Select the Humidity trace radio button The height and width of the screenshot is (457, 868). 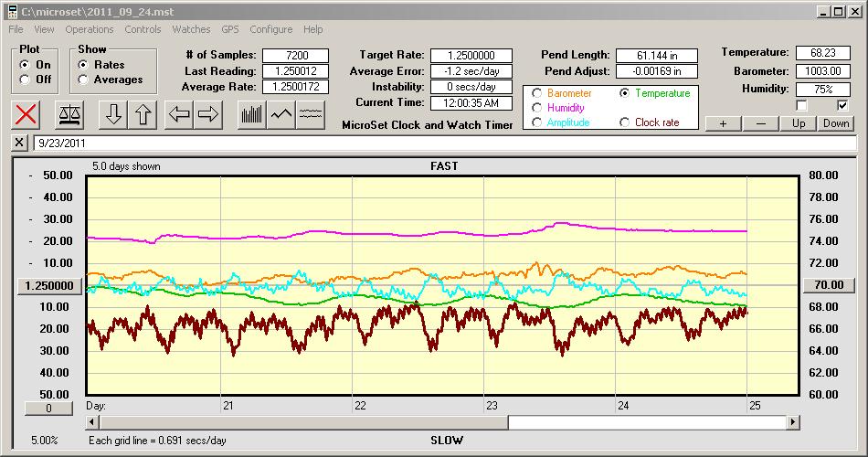point(536,108)
